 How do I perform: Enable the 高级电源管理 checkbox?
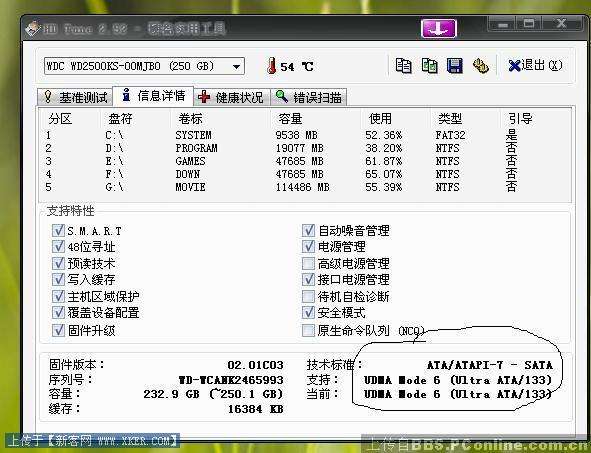point(308,263)
